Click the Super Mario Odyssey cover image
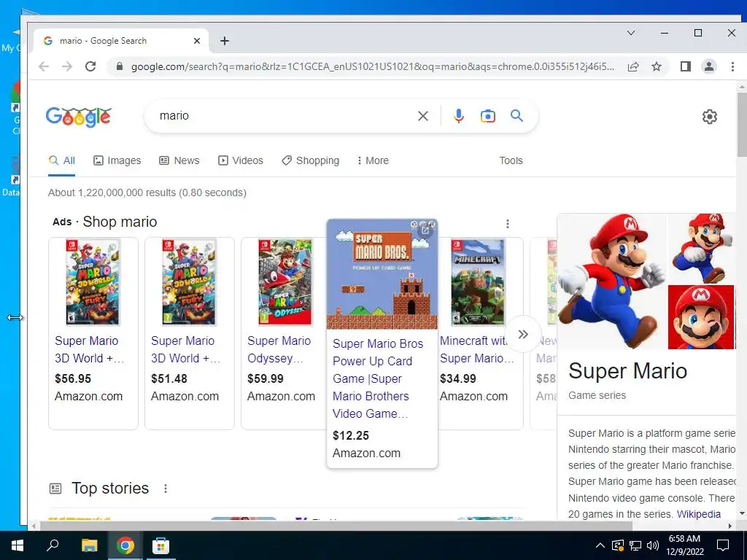The height and width of the screenshot is (560, 747). (285, 282)
